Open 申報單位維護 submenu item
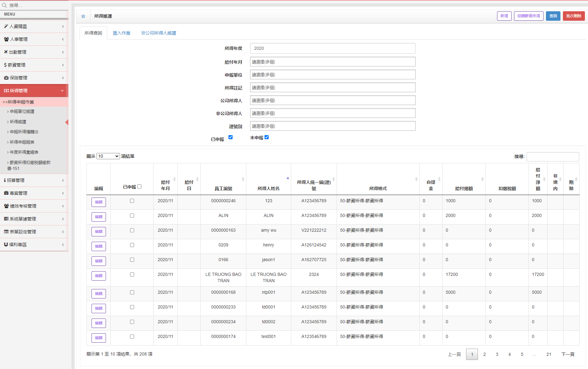 click(x=22, y=112)
